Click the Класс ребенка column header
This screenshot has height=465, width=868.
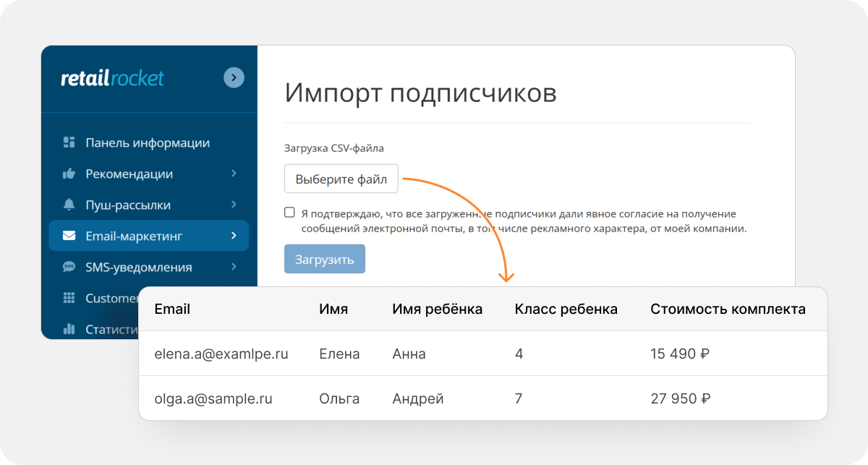[566, 310]
